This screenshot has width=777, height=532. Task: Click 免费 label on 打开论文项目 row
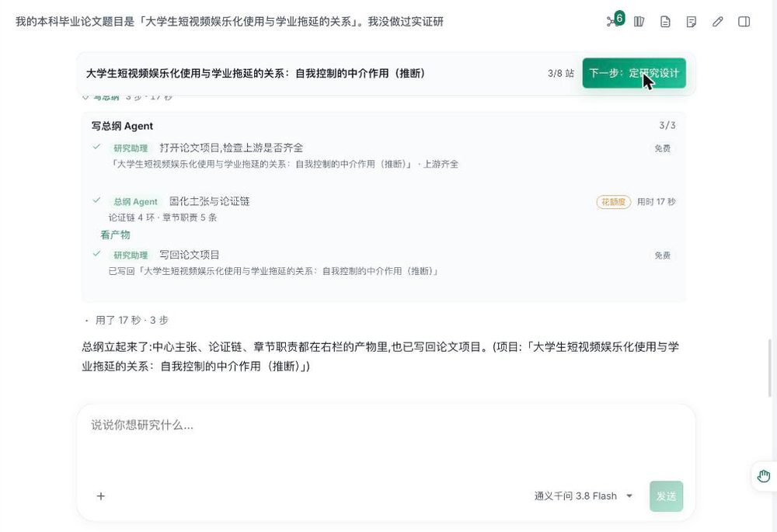(x=663, y=148)
